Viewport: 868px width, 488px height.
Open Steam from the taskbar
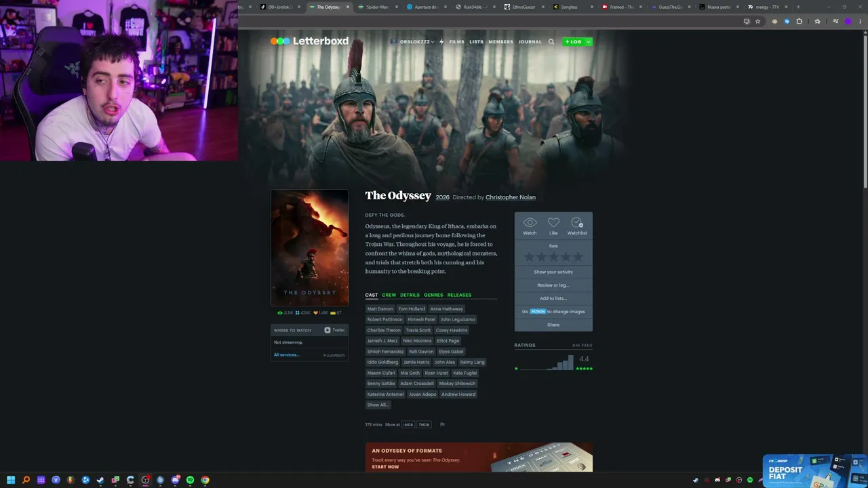[100, 480]
